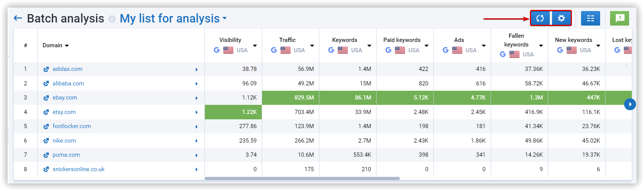This screenshot has width=644, height=191.
Task: Open etsy.com external link icon
Action: click(x=46, y=112)
